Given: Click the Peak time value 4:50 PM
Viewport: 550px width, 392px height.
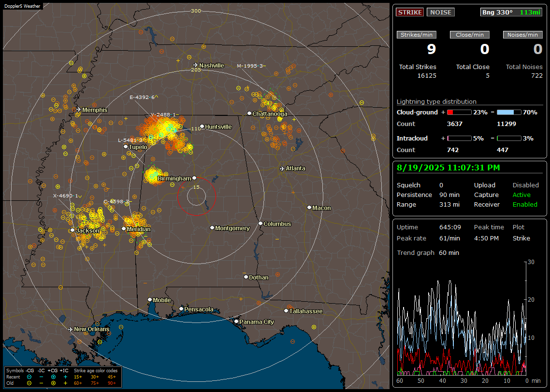Looking at the screenshot, I should pos(486,238).
